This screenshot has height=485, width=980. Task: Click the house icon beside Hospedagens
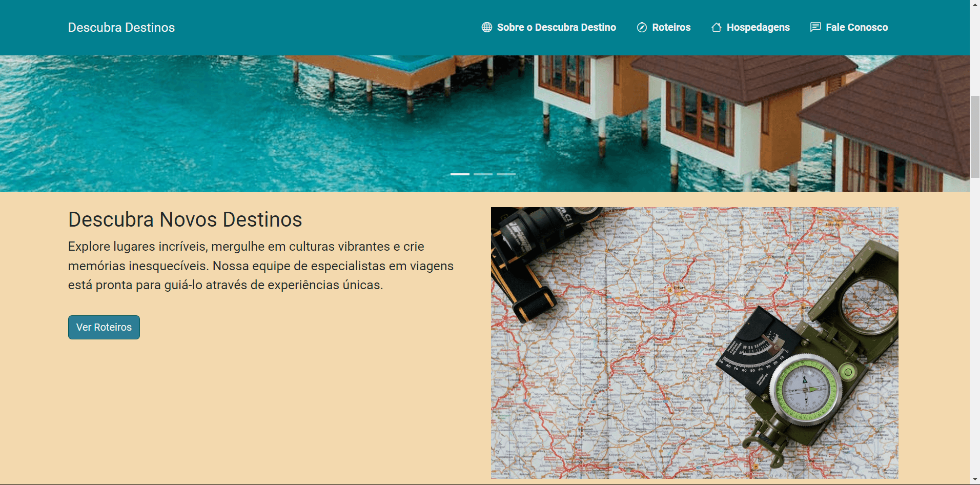click(716, 27)
